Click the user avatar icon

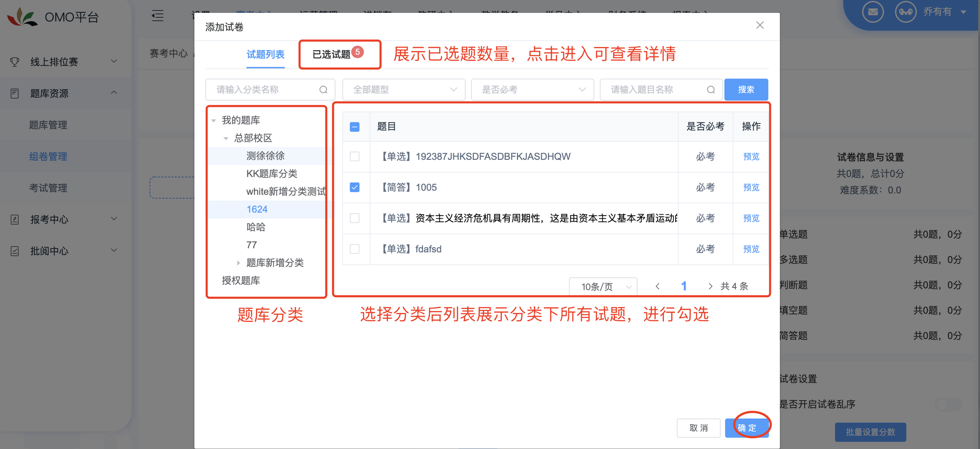point(905,12)
